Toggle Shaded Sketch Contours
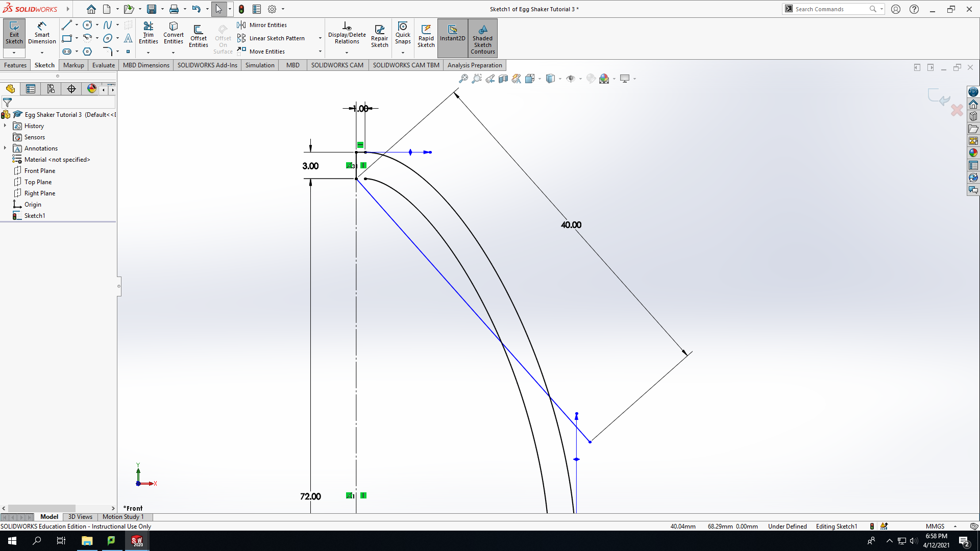 [x=482, y=38]
